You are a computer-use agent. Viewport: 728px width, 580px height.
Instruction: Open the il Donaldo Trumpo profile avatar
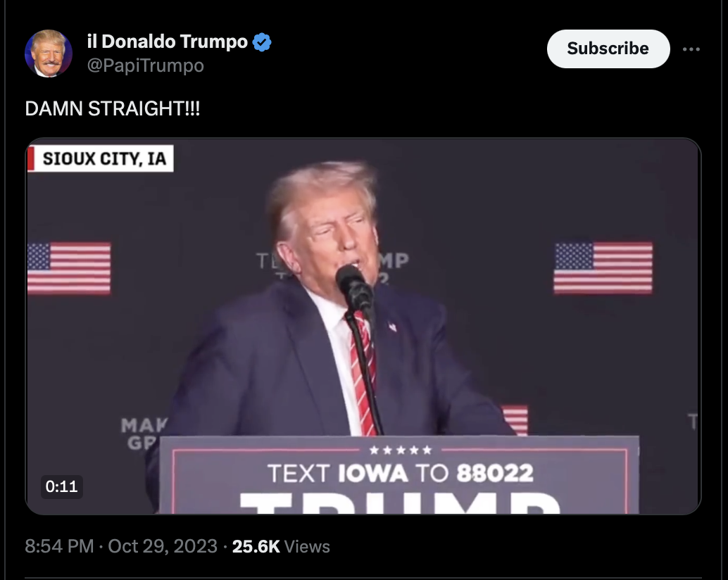pos(49,53)
